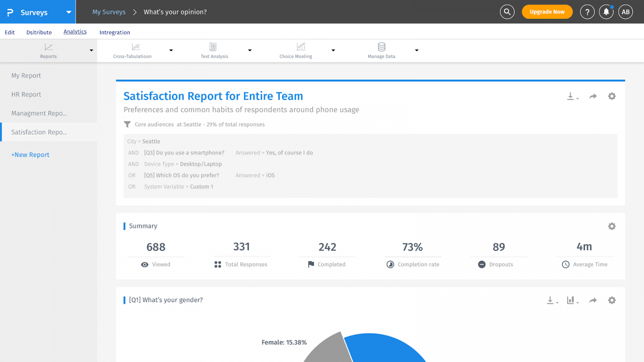Open the help question mark icon
Image resolution: width=644 pixels, height=362 pixels.
click(x=587, y=12)
